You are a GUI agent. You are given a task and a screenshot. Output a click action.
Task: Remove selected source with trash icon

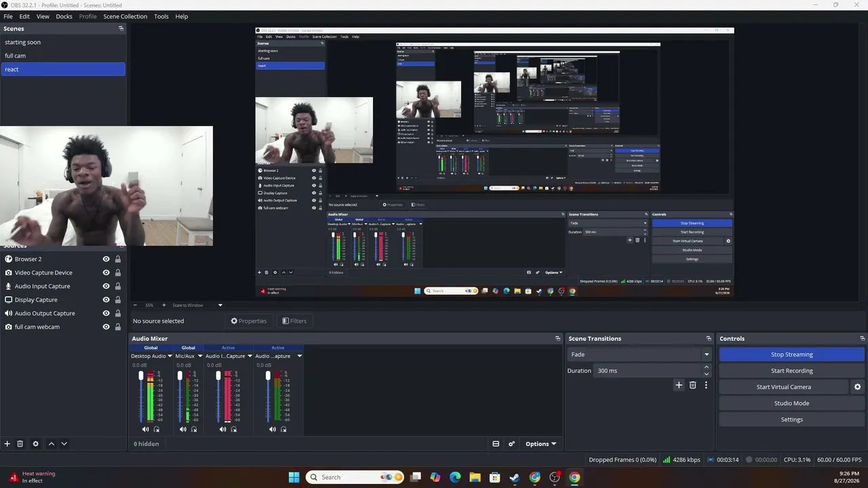click(x=20, y=444)
